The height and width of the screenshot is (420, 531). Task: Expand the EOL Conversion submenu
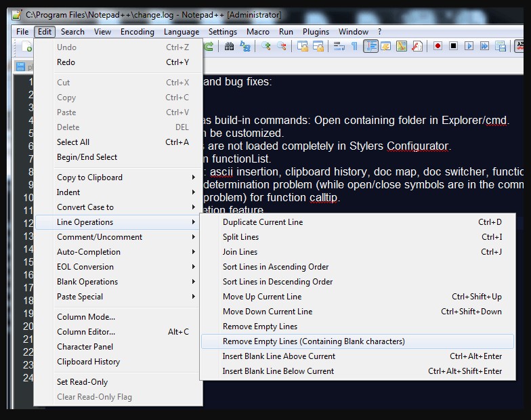tap(116, 267)
